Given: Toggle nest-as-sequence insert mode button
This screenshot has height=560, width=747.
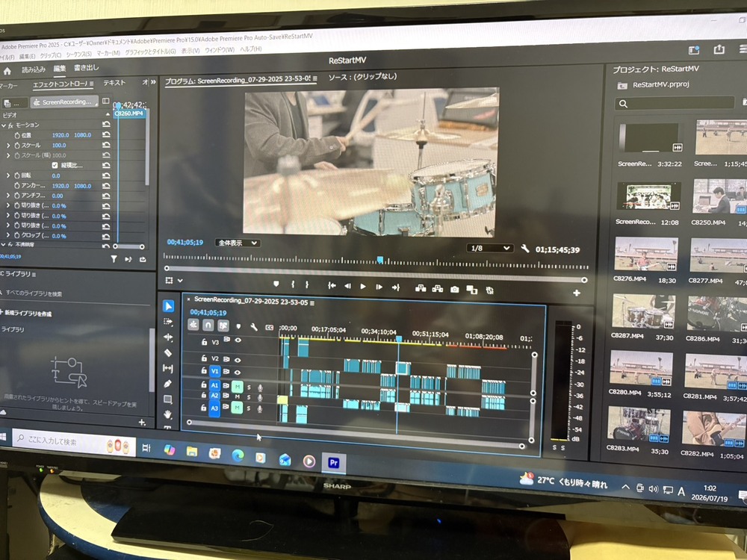Looking at the screenshot, I should (x=193, y=324).
